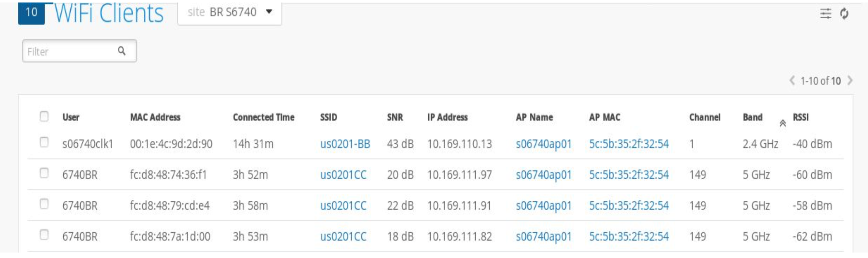Click the magnifier search icon in Filter
Viewport: 868px width, 258px height.
122,51
